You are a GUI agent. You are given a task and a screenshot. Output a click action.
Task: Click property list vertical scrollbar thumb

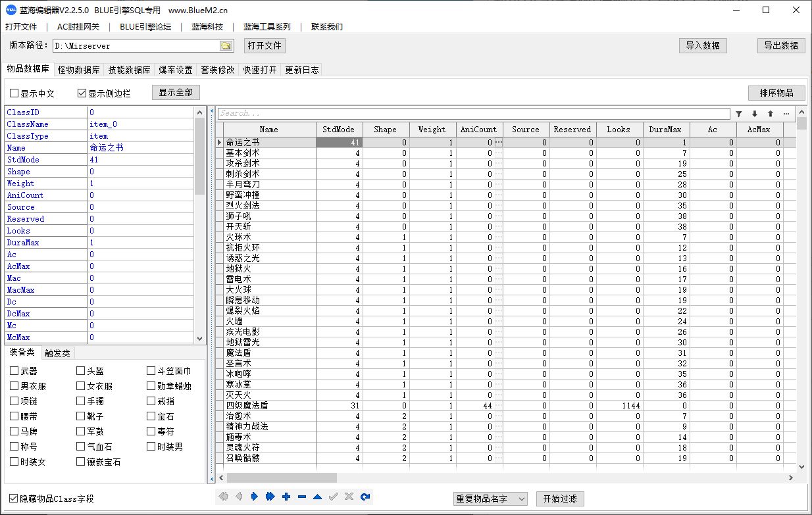[x=200, y=157]
